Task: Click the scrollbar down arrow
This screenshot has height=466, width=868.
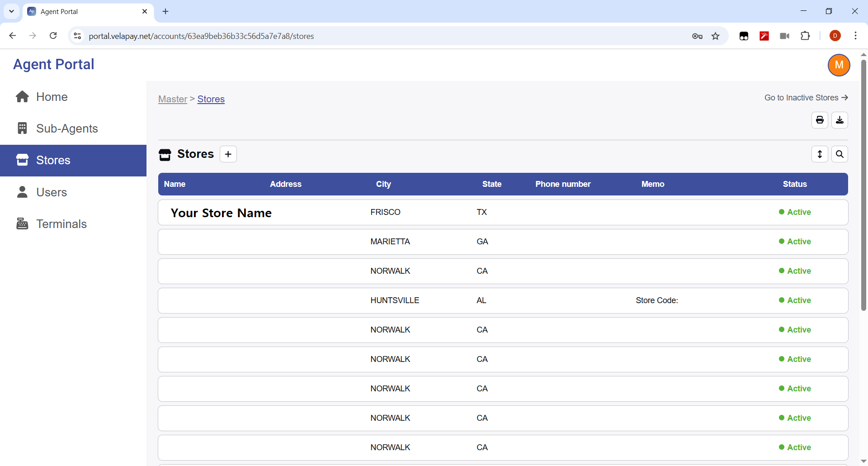Action: point(863,461)
